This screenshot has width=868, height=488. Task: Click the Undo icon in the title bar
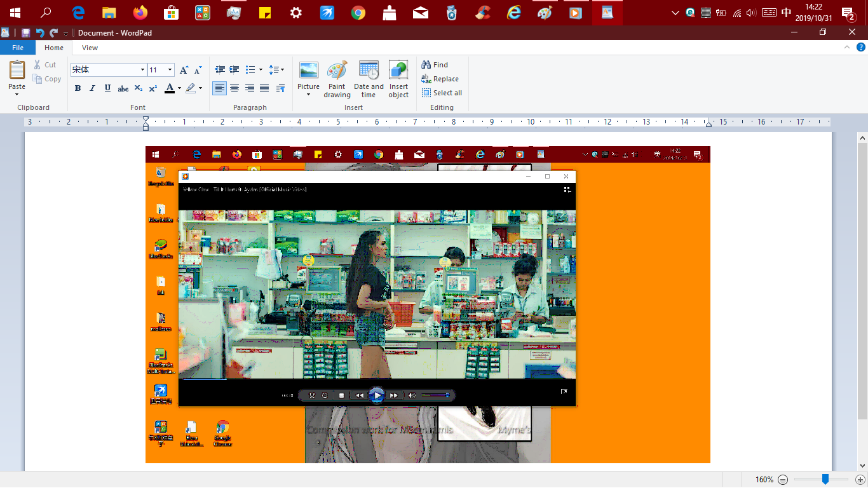[x=40, y=32]
